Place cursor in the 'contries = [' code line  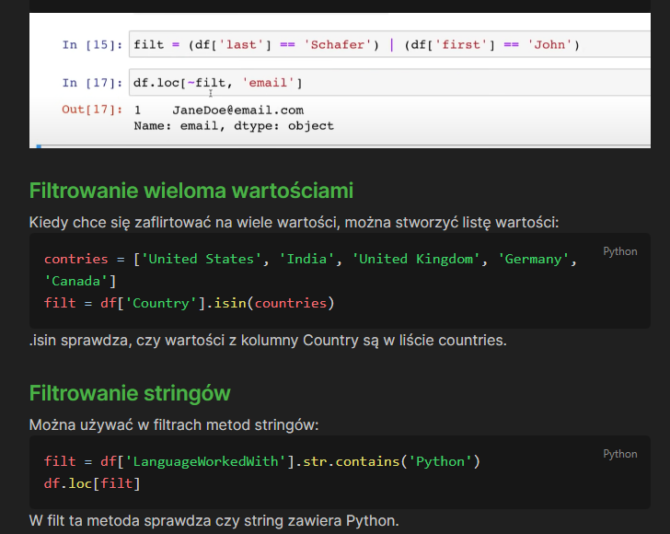click(x=90, y=259)
